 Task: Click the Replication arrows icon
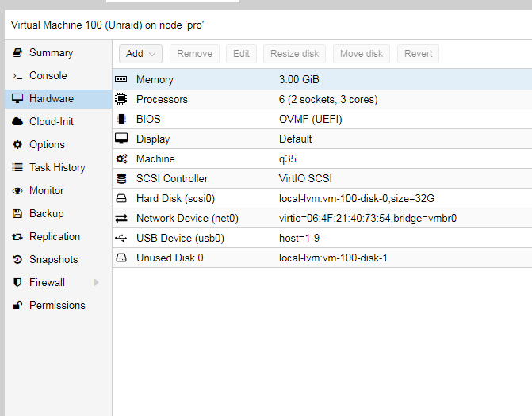click(x=17, y=237)
